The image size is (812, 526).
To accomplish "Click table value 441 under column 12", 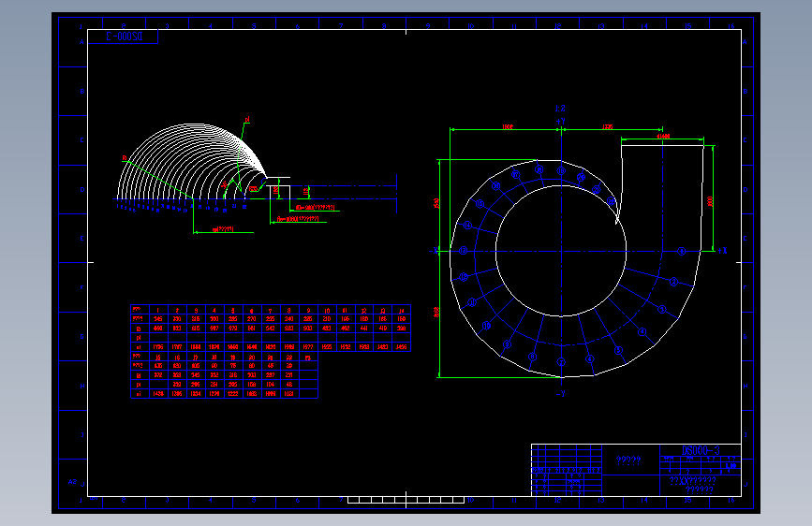I will [364, 328].
